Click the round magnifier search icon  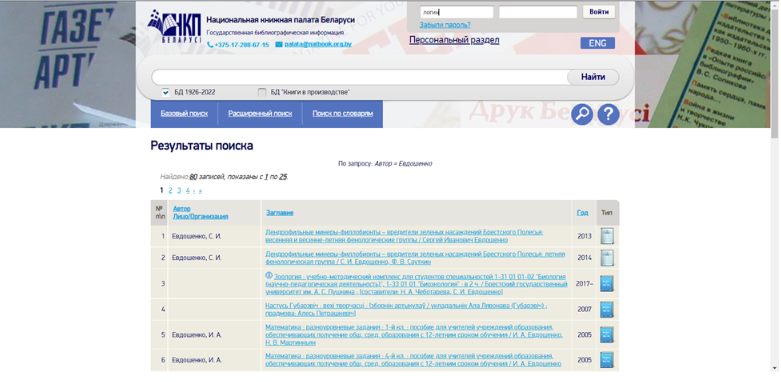(581, 115)
